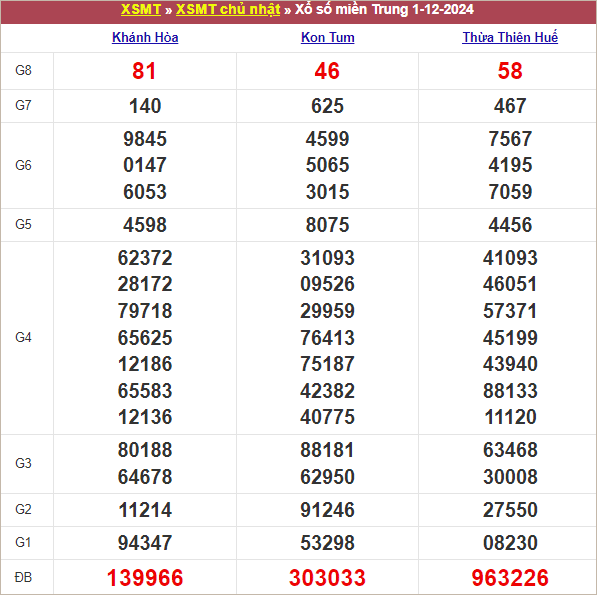Viewport: 597px width, 595px height.
Task: Click G3 number 62950
Action: [327, 477]
